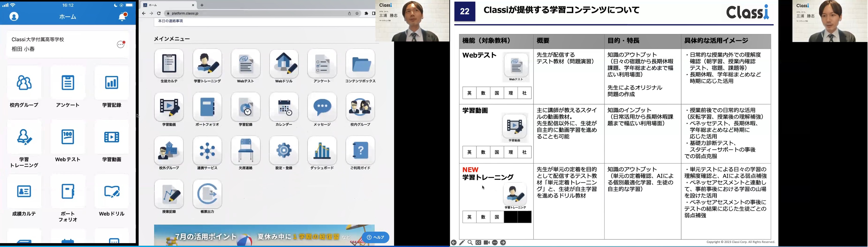868x247 pixels.
Task: Open 学習動画 icon in browser main menu
Action: (x=169, y=107)
